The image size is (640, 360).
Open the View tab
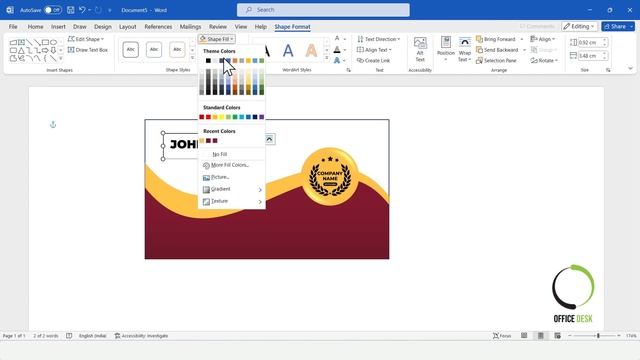241,27
